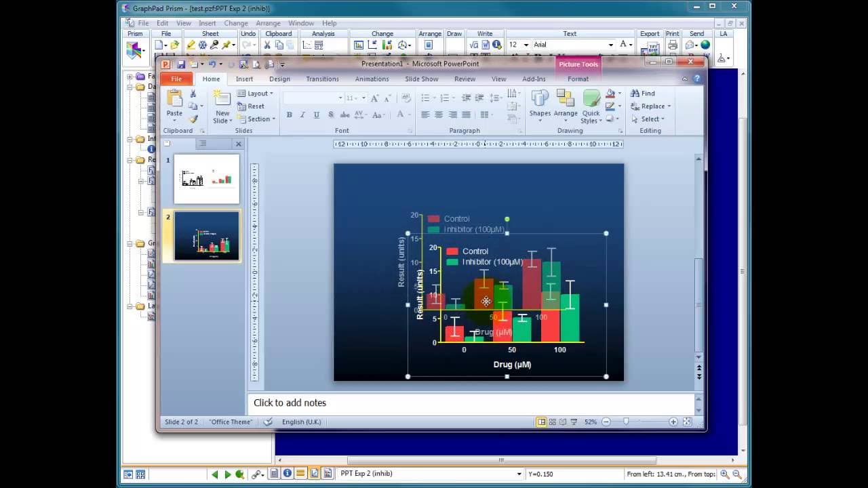Open the Section dropdown
868x488 pixels.
coord(256,119)
